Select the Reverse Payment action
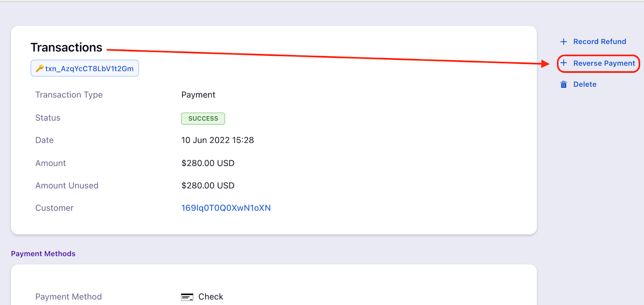The height and width of the screenshot is (305, 644). [604, 63]
